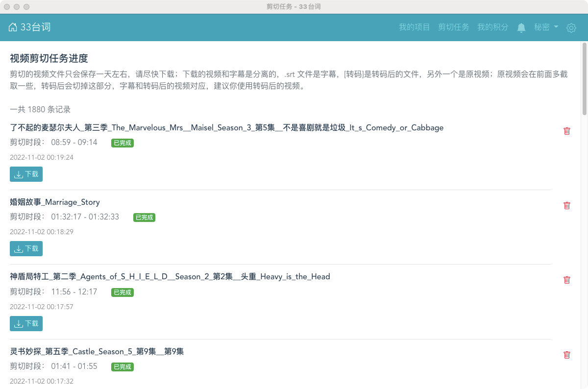Expand the 秘密 account dropdown
Image resolution: width=588 pixels, height=389 pixels.
pos(546,27)
